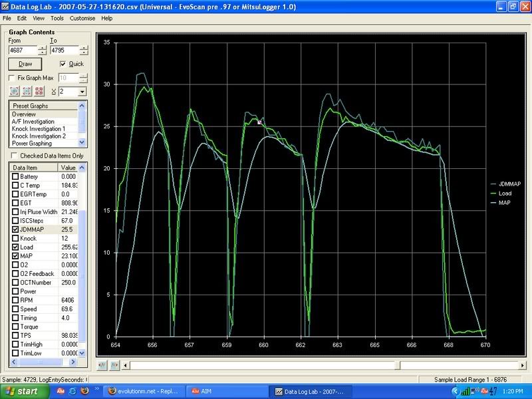Click the right graph navigation icon below the chart
This screenshot has width=532, height=399.
[x=112, y=365]
